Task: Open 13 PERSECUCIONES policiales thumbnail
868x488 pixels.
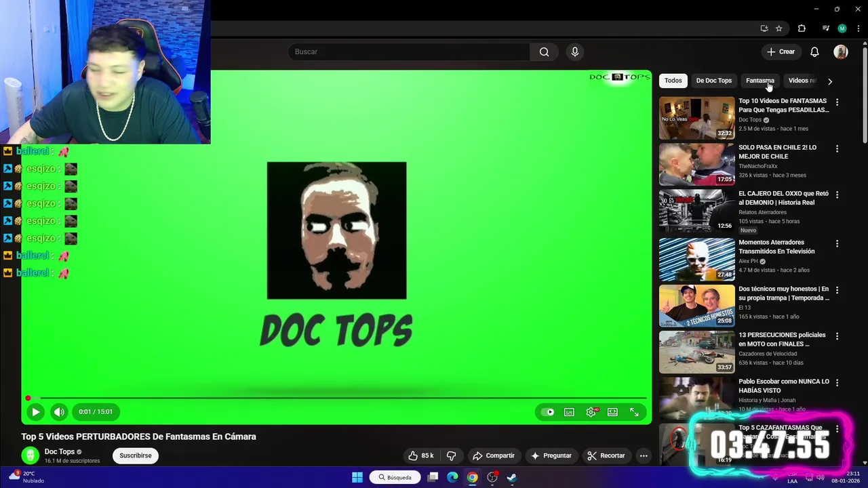Action: coord(696,352)
